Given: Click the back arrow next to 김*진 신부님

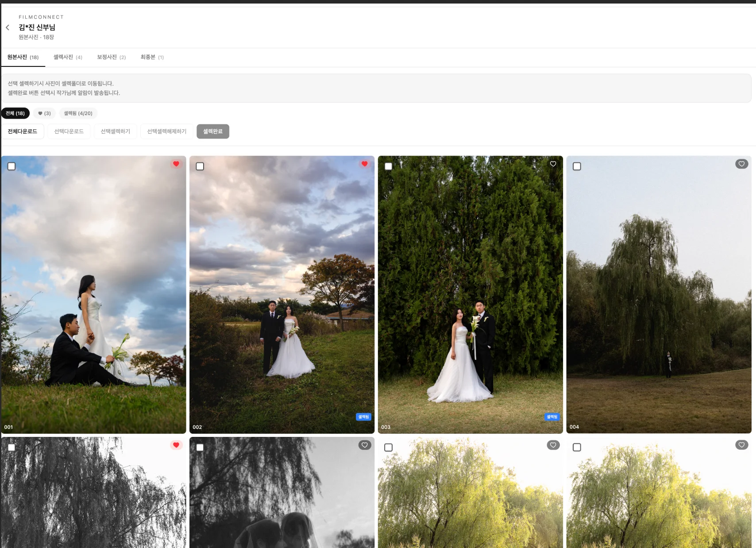Looking at the screenshot, I should (8, 27).
